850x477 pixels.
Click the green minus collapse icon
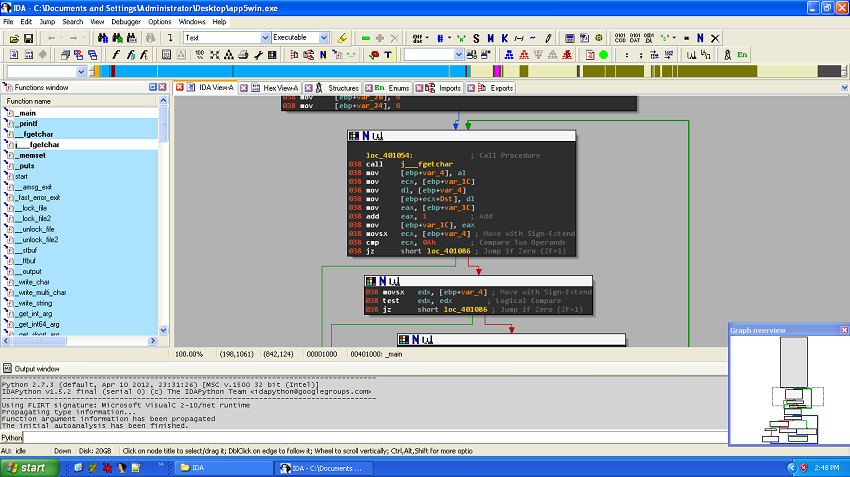(x=366, y=38)
